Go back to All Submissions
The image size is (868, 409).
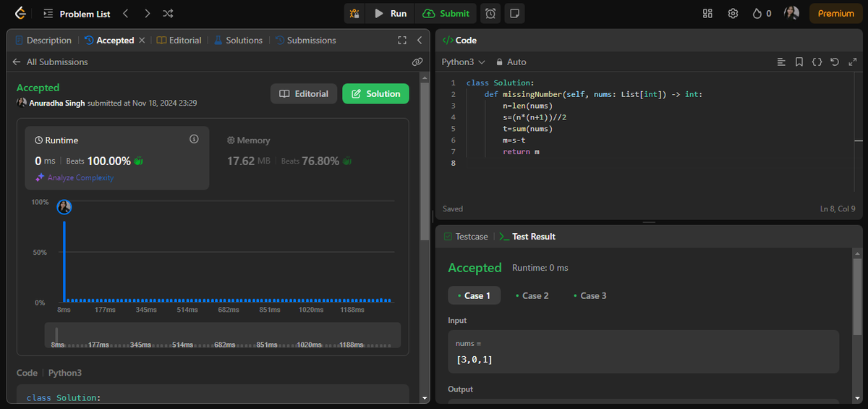51,62
